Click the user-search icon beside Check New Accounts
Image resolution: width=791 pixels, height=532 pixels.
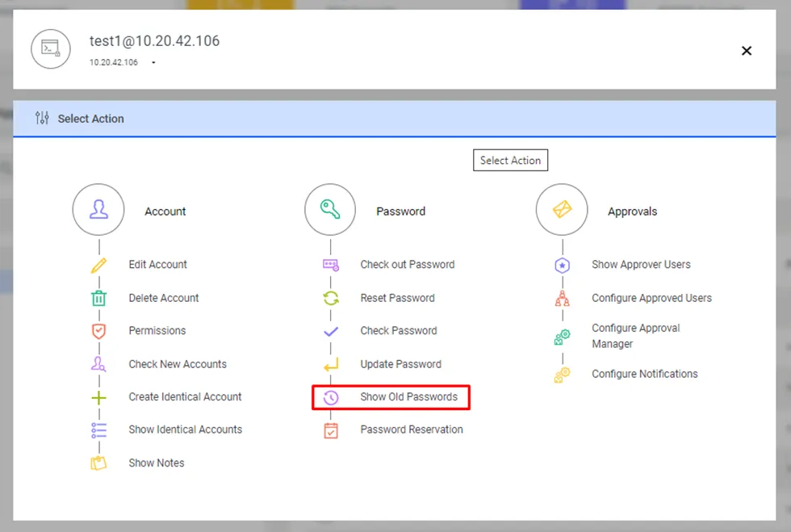coord(98,364)
